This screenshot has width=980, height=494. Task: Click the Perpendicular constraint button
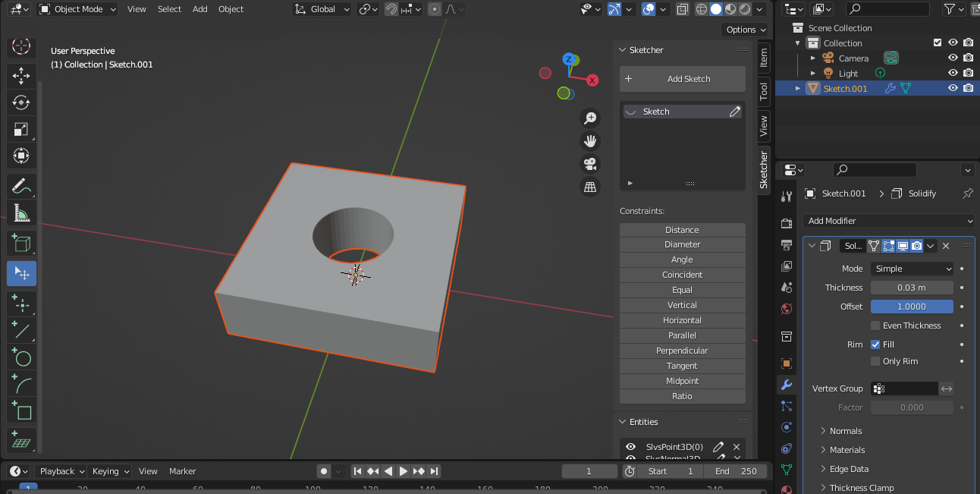tap(683, 351)
